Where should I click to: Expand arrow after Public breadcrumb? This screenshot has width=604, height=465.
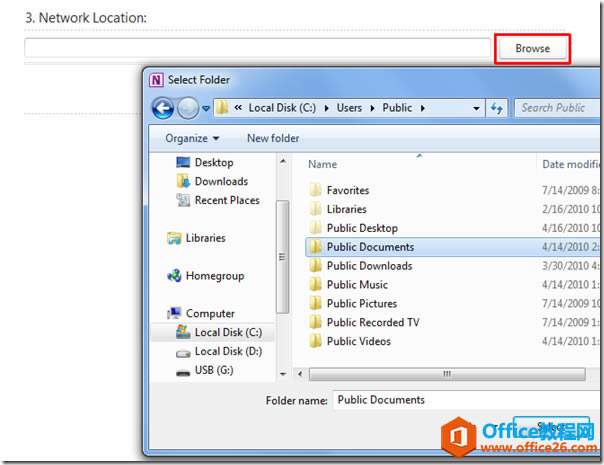(x=423, y=108)
